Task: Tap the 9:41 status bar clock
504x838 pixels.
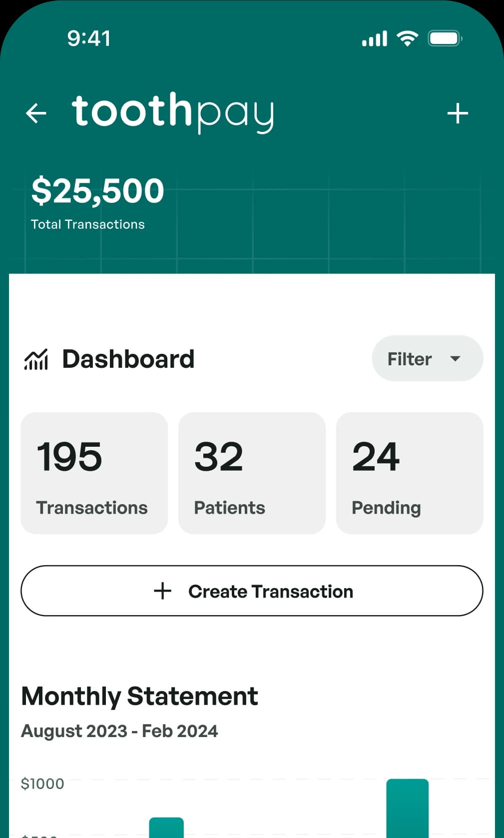Action: (x=89, y=38)
